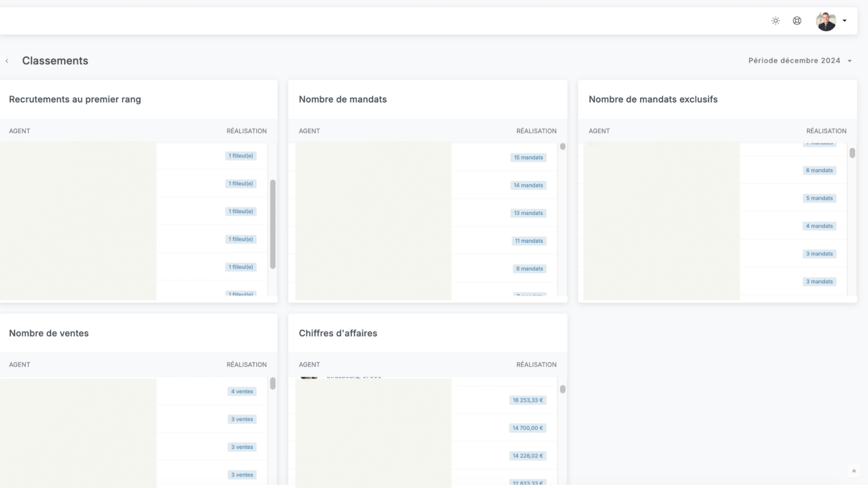868x488 pixels.
Task: Select the 15 mandats badge
Action: coord(528,158)
